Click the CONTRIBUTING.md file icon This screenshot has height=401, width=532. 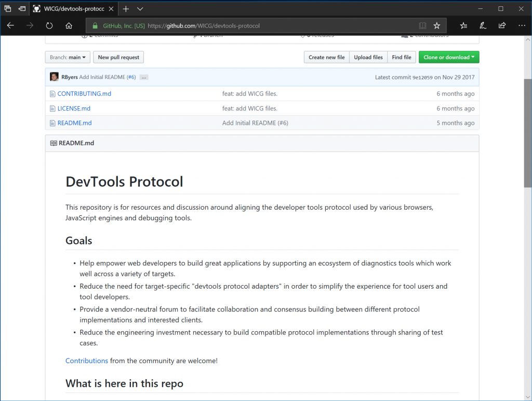point(52,94)
